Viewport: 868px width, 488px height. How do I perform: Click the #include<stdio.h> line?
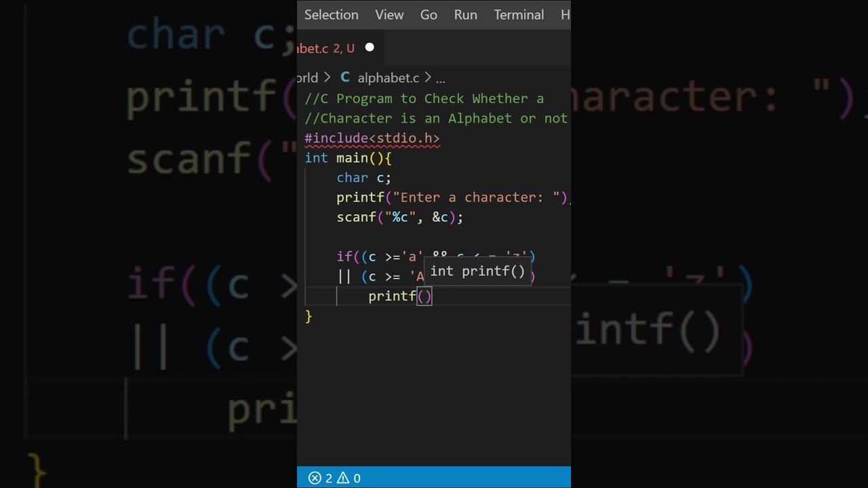click(372, 138)
